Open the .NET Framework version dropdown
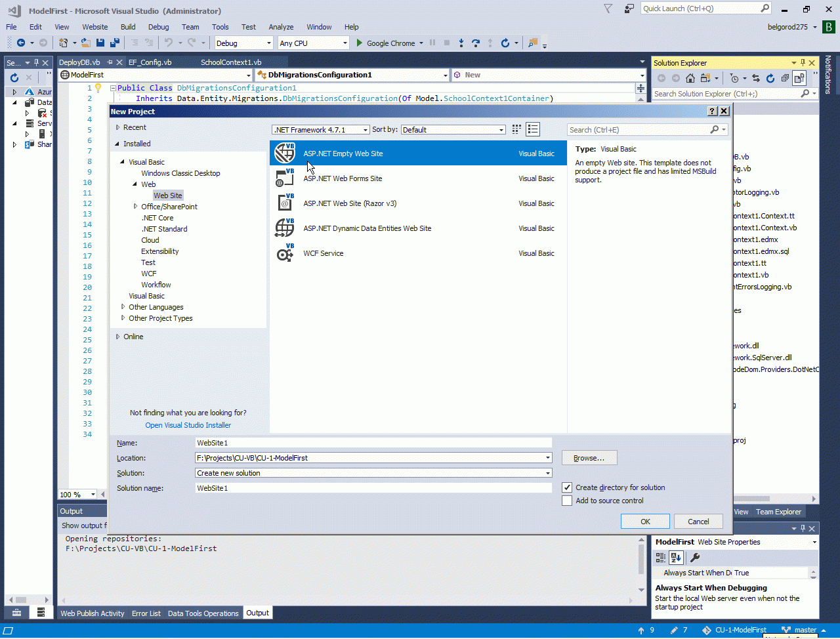840x639 pixels. [321, 130]
